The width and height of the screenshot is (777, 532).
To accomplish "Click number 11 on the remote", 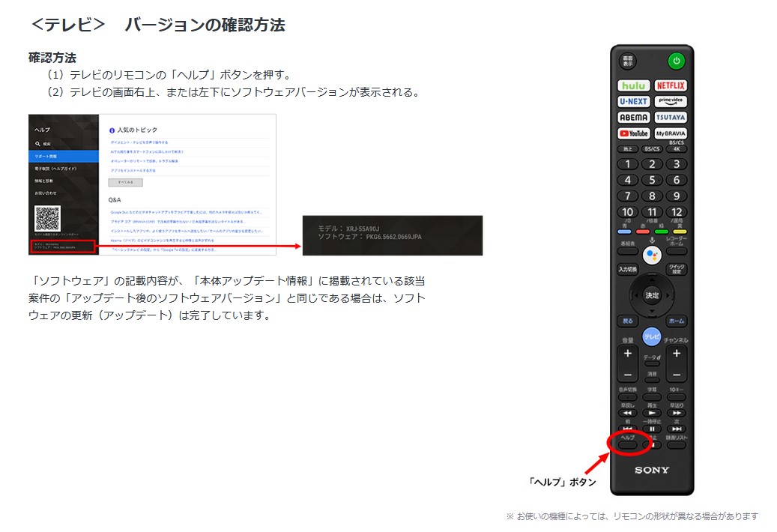I will 652,212.
